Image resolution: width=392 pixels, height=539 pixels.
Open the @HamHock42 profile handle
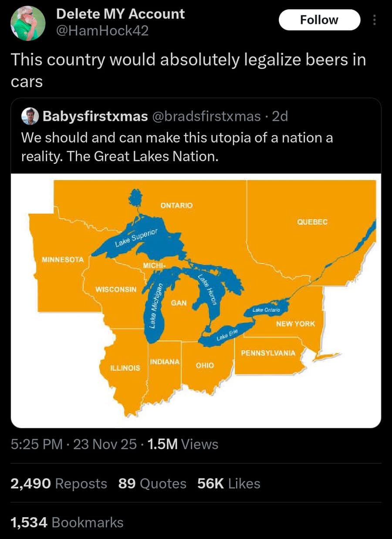tap(102, 31)
